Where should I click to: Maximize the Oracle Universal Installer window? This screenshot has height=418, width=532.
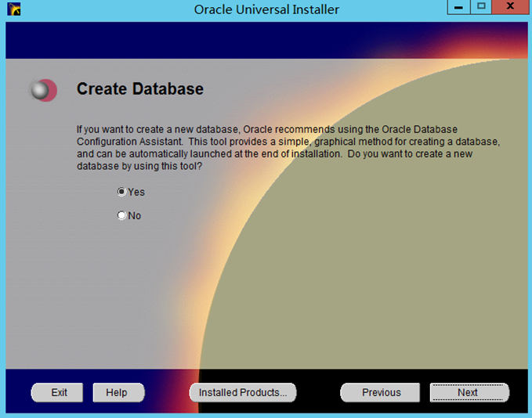[481, 7]
